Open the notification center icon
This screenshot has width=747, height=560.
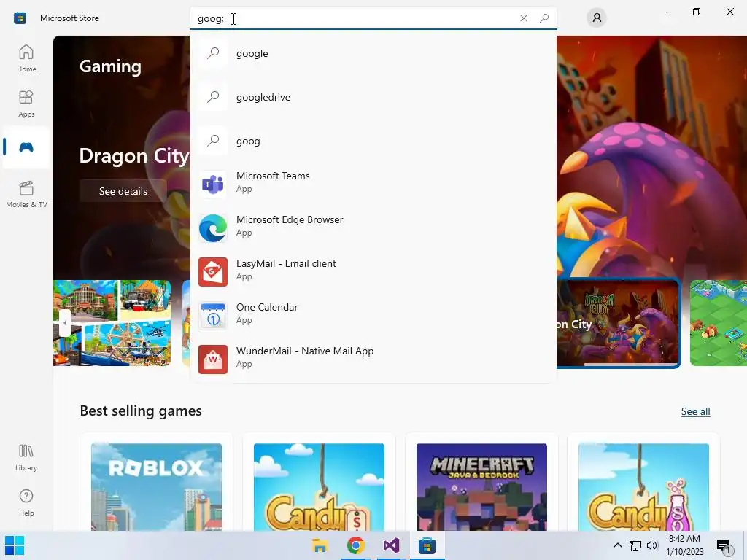coord(724,546)
